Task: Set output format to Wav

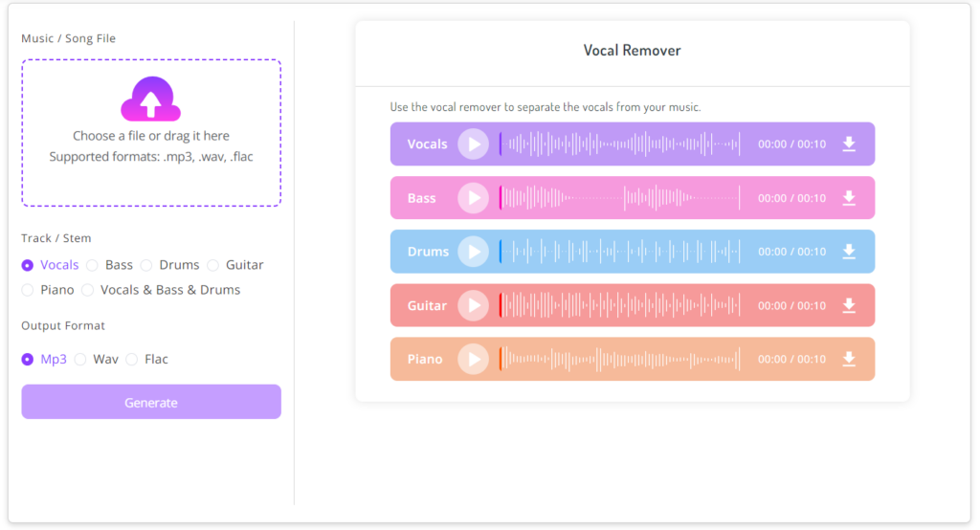Action: (x=80, y=360)
